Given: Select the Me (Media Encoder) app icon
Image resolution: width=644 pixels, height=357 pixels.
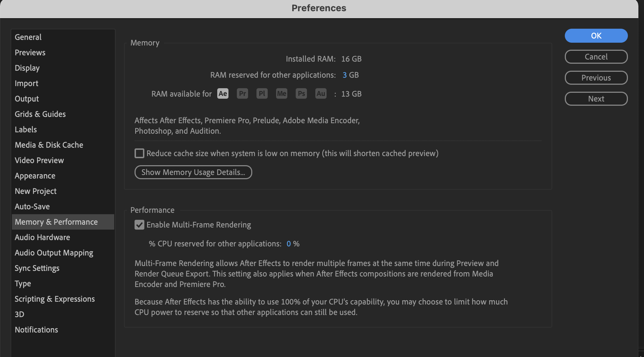Looking at the screenshot, I should [281, 93].
